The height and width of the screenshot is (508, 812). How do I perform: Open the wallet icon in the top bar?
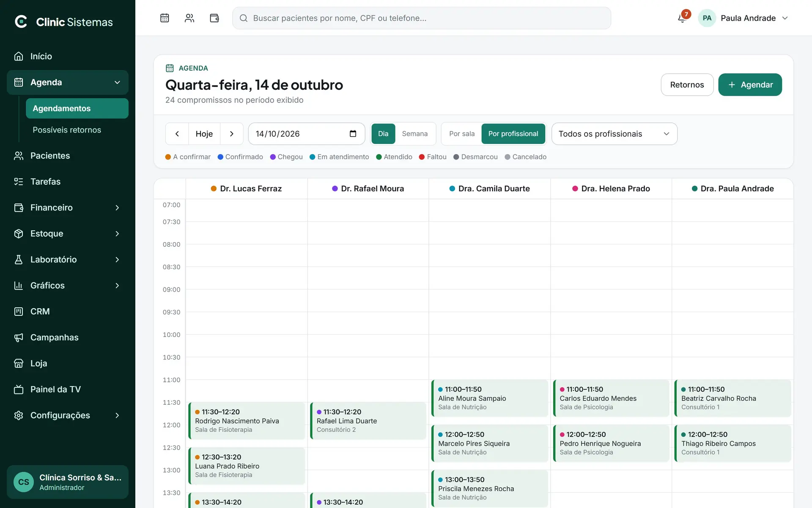point(214,18)
